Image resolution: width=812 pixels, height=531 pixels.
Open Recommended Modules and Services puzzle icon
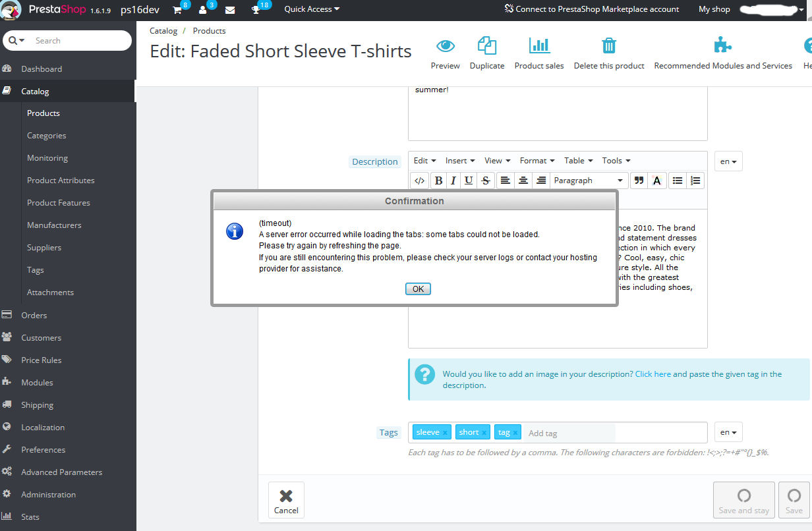723,45
